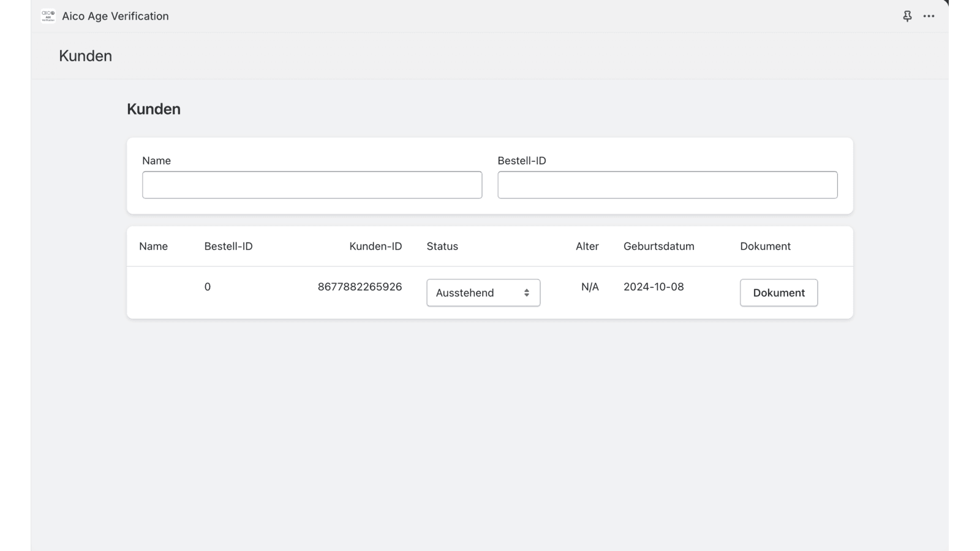Click the Dokument column header
Screen dimensions: 980x551
point(765,246)
